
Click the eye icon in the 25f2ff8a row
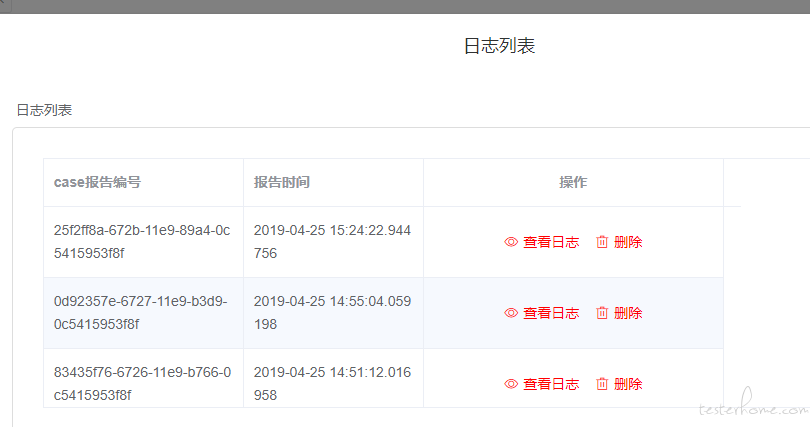tap(511, 242)
